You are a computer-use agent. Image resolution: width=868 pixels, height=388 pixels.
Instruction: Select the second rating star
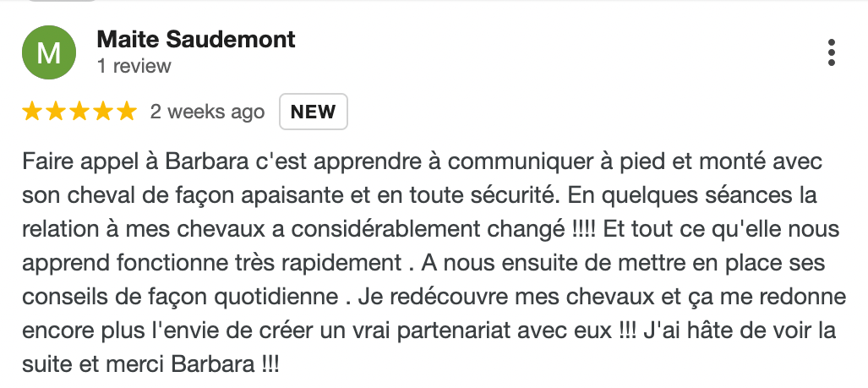tap(55, 112)
